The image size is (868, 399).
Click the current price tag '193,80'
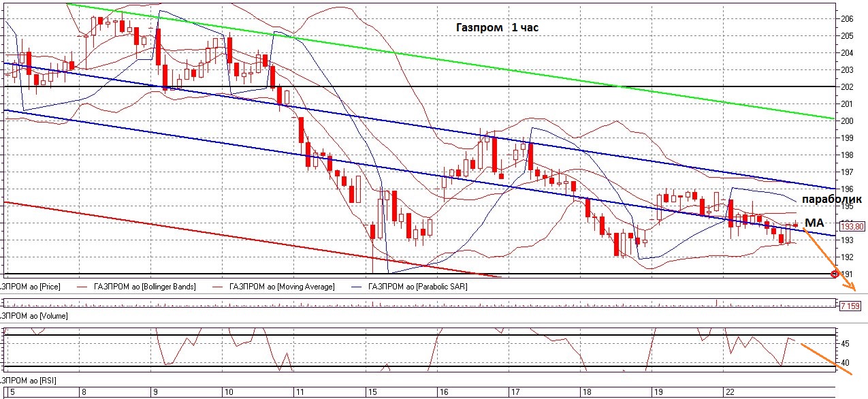(x=853, y=226)
